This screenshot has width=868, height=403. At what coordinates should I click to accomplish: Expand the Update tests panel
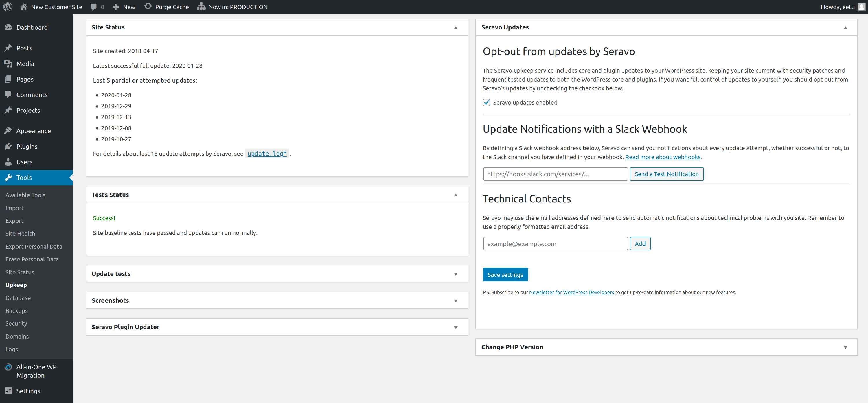pos(456,274)
